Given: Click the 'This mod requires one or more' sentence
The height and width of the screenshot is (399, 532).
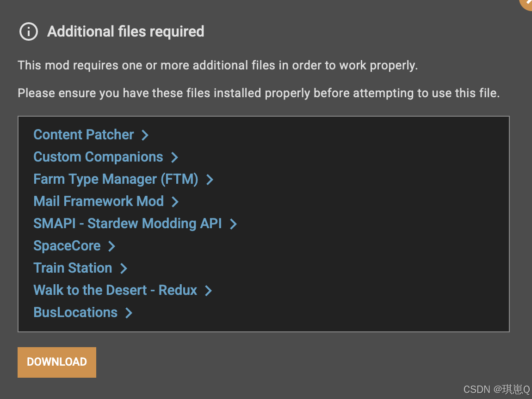Looking at the screenshot, I should (218, 65).
